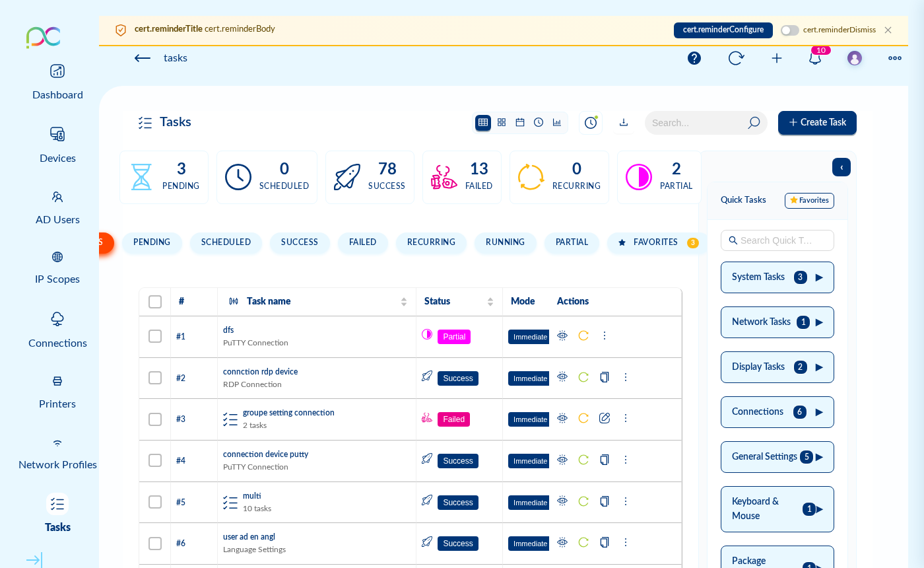Screen dimensions: 924x568
Task: Toggle the cert.reminderDismiss switch
Action: tap(789, 30)
